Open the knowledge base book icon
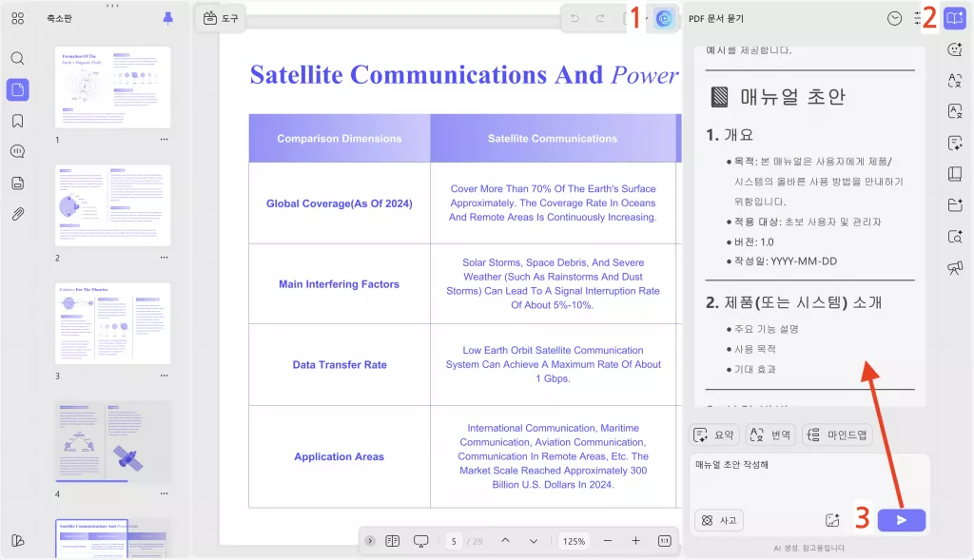974x560 pixels. pyautogui.click(x=955, y=174)
